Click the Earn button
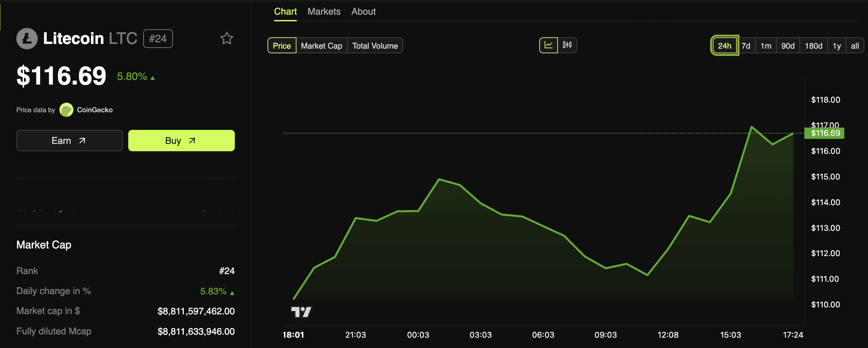 69,141
